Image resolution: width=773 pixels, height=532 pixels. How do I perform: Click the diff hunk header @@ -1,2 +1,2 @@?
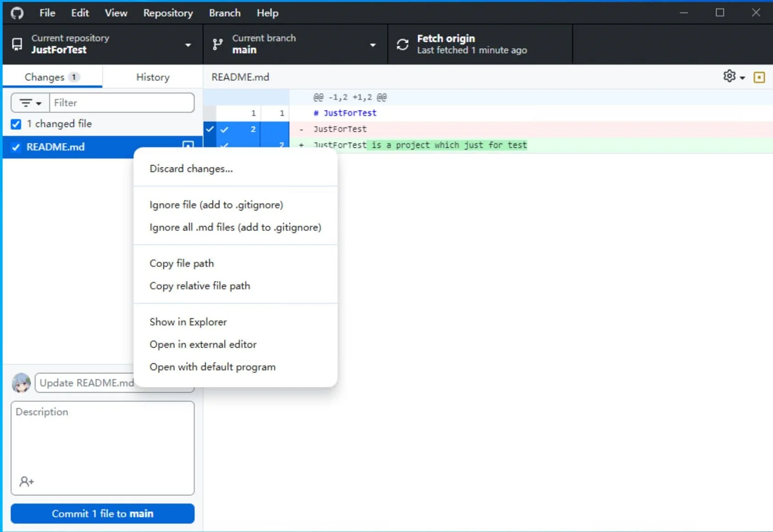pos(350,97)
